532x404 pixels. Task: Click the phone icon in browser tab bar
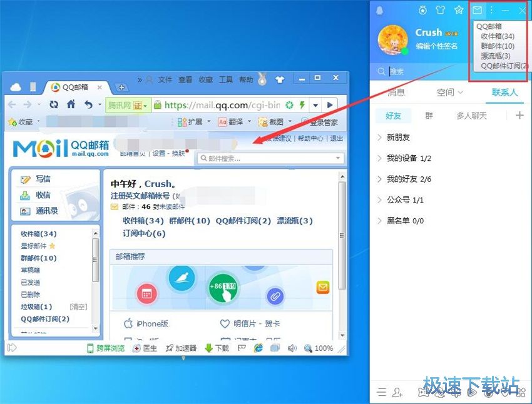click(x=33, y=87)
